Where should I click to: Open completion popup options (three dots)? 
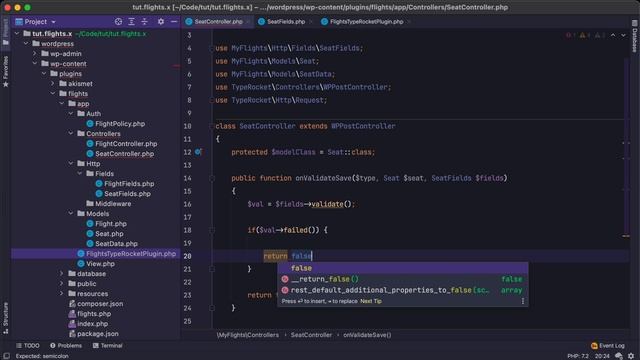tap(522, 301)
